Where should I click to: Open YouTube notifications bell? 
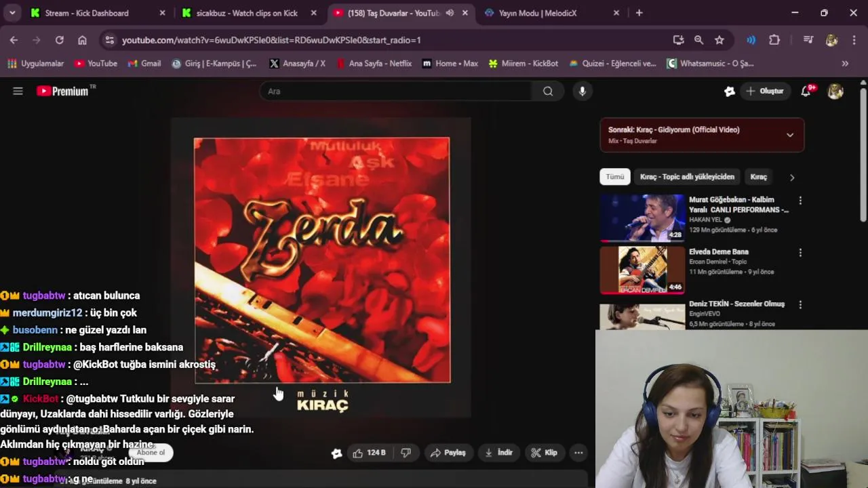(x=806, y=91)
